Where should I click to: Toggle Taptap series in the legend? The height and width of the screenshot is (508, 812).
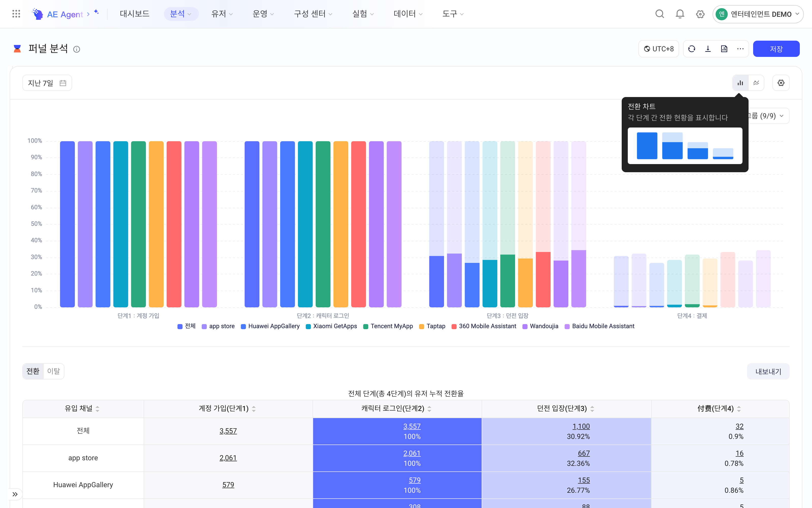(432, 326)
